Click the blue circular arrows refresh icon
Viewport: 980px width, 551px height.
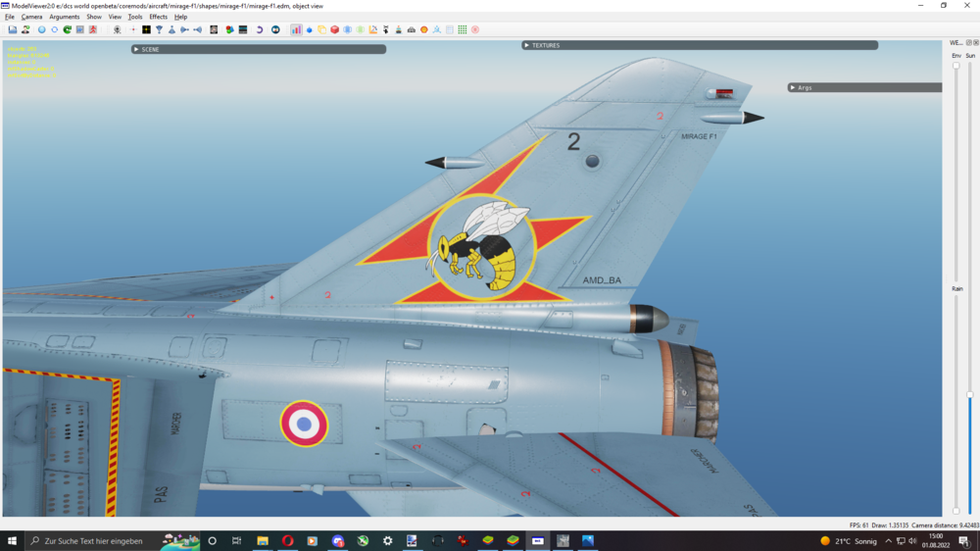click(54, 29)
